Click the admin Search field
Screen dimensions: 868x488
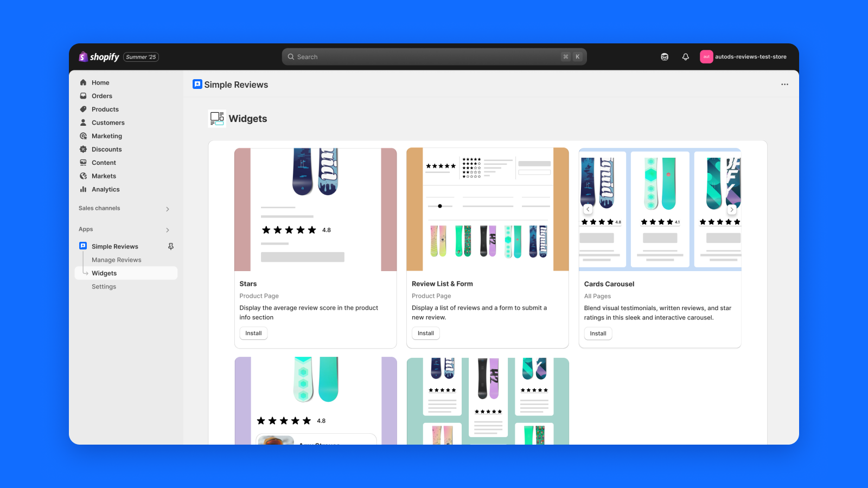coord(433,56)
